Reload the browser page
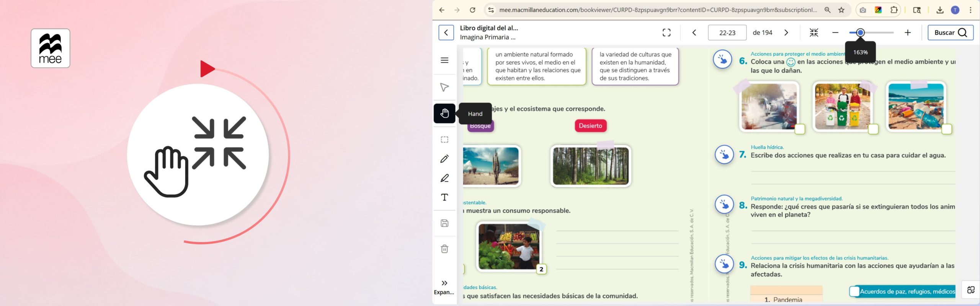The image size is (980, 306). (x=473, y=10)
